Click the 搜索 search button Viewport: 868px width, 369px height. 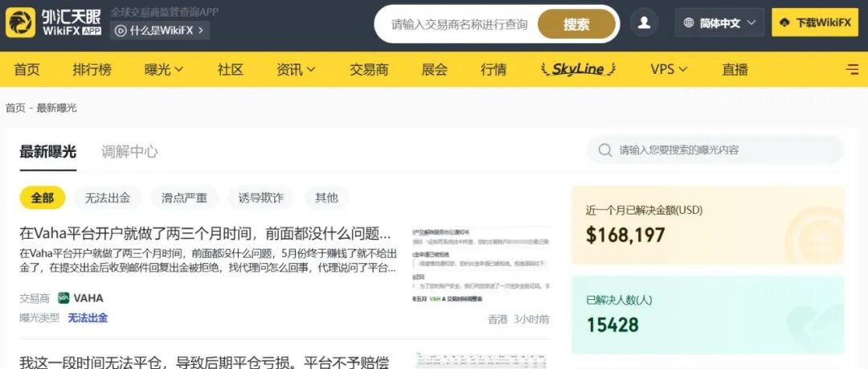[577, 24]
